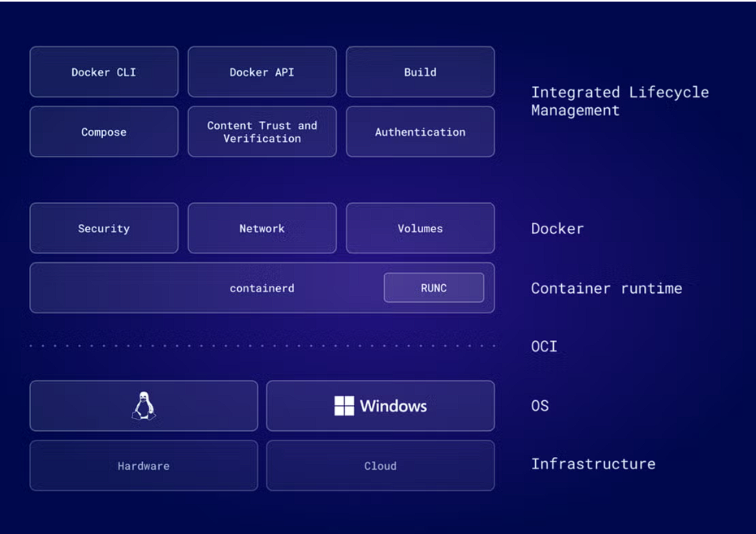The height and width of the screenshot is (534, 756).
Task: Open the Compose box
Action: 104,132
